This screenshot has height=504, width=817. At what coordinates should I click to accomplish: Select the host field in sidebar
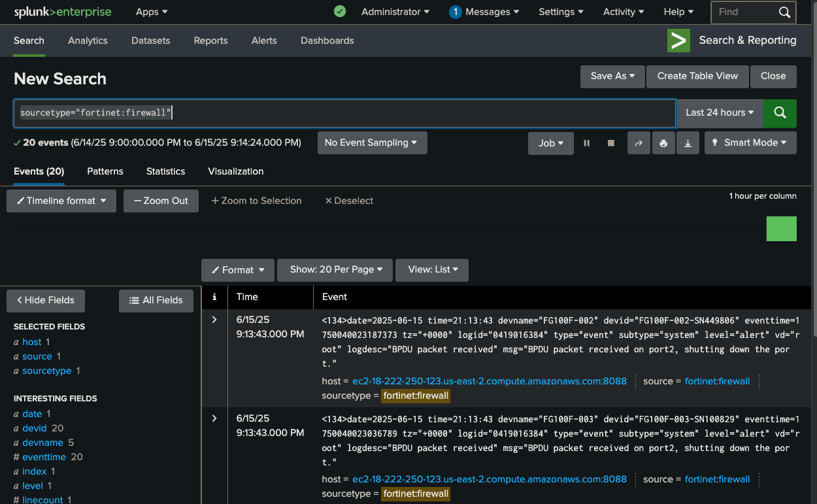click(x=31, y=342)
